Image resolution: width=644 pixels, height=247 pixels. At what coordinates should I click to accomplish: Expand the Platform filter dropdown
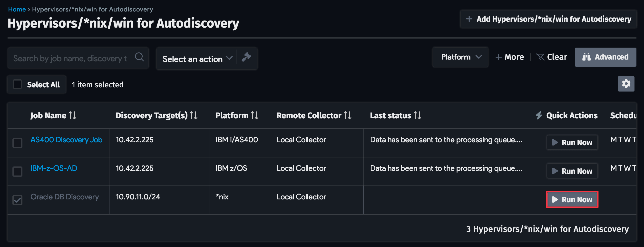(460, 57)
